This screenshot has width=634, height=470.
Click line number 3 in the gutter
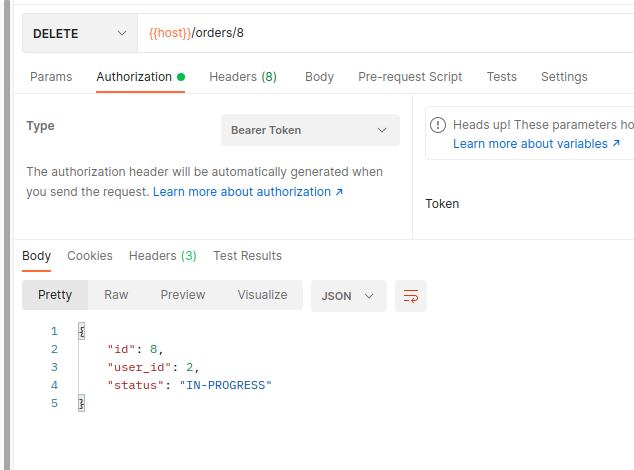point(54,367)
